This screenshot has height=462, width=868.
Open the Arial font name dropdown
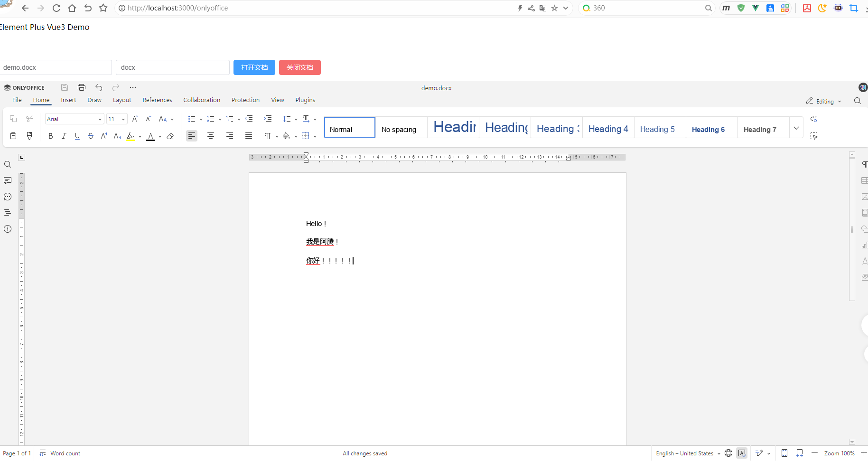75,119
